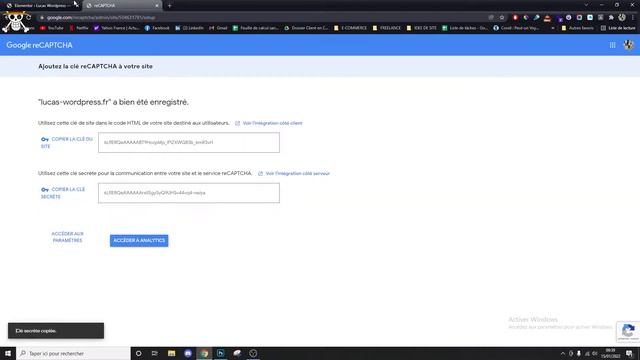
Task: Open the 'Autres favoris' bookmarks folder
Action: [578, 28]
